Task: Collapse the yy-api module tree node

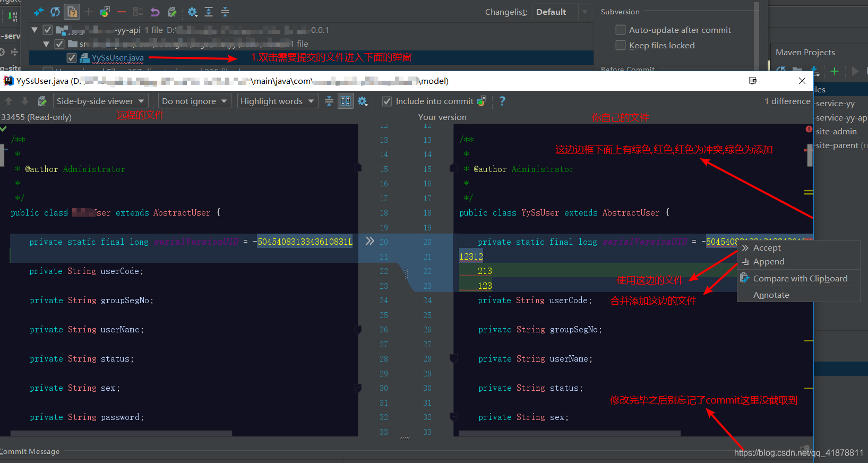Action: [x=35, y=30]
